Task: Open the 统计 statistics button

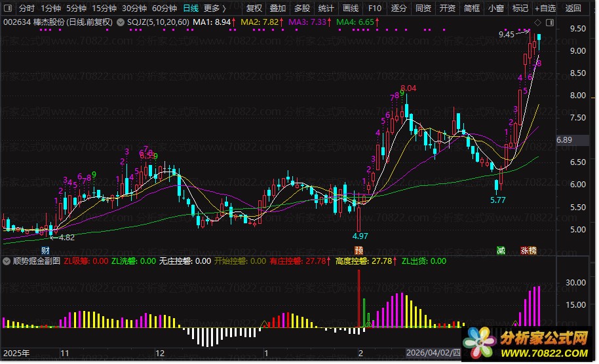Action: click(326, 8)
